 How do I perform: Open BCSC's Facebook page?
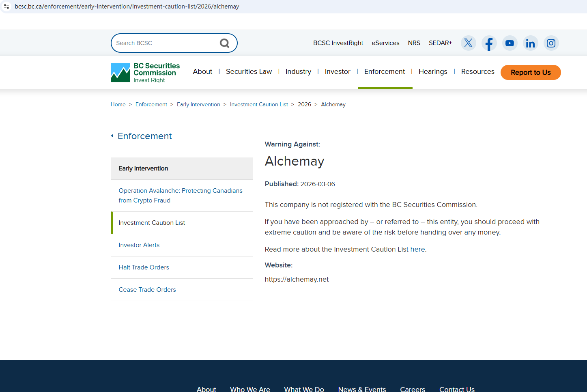point(489,43)
